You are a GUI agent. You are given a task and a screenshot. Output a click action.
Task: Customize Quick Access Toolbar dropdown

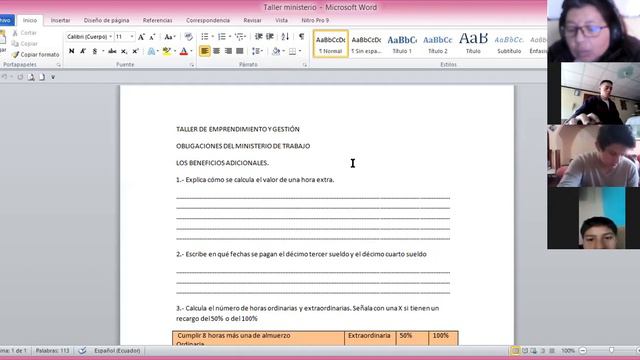53,77
